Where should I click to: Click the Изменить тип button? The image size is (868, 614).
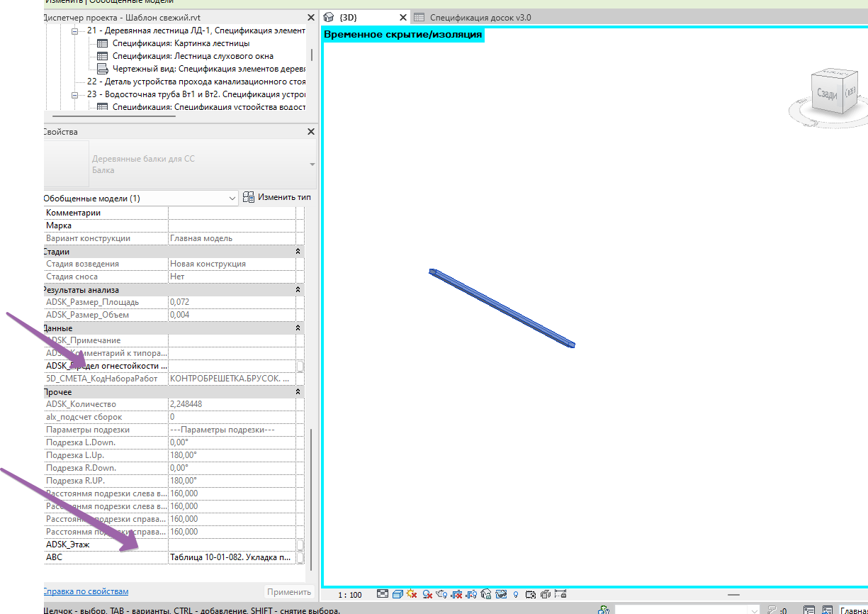[x=276, y=197]
